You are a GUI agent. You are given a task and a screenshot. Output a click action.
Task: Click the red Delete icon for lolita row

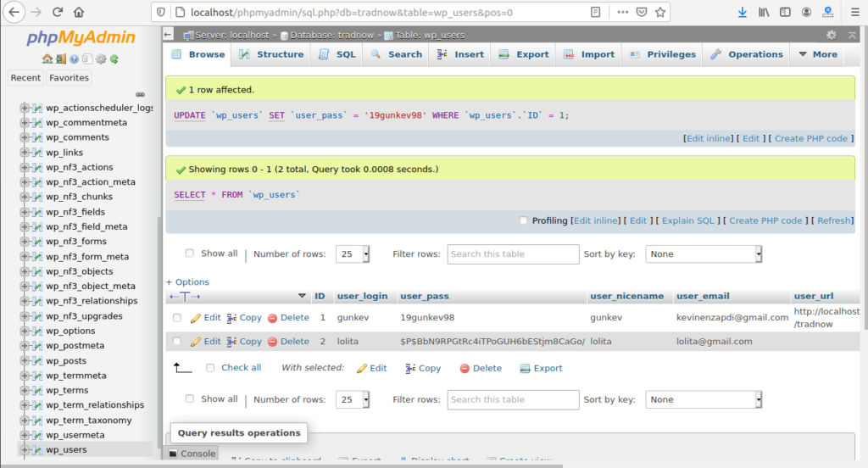coord(272,342)
